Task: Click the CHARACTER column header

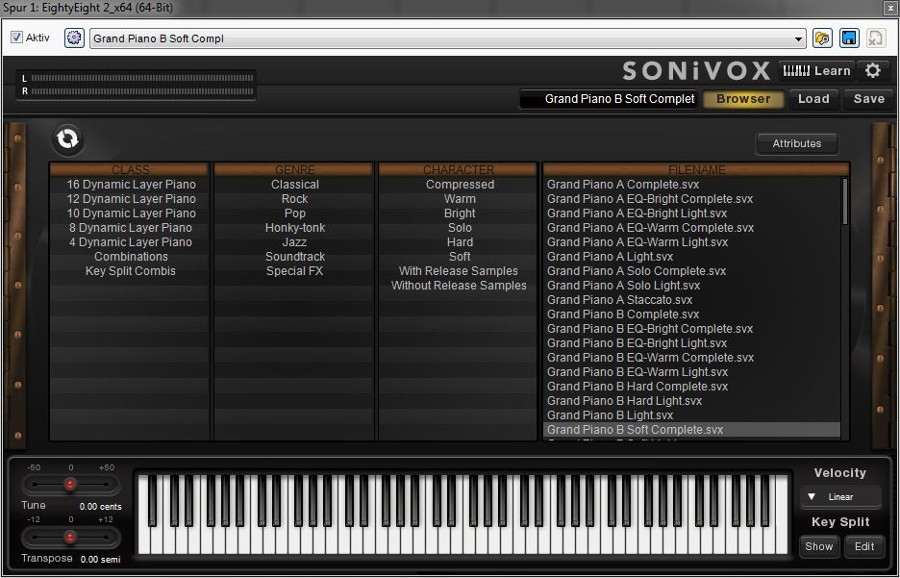Action: click(x=459, y=169)
